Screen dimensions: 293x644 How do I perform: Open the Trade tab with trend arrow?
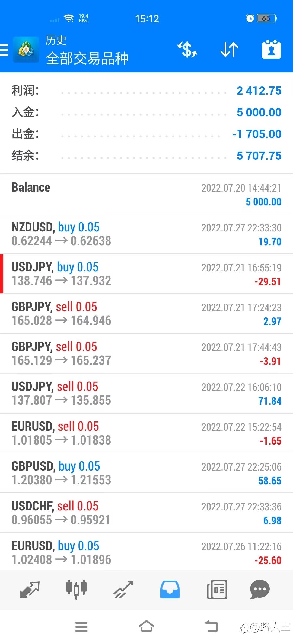tap(123, 590)
